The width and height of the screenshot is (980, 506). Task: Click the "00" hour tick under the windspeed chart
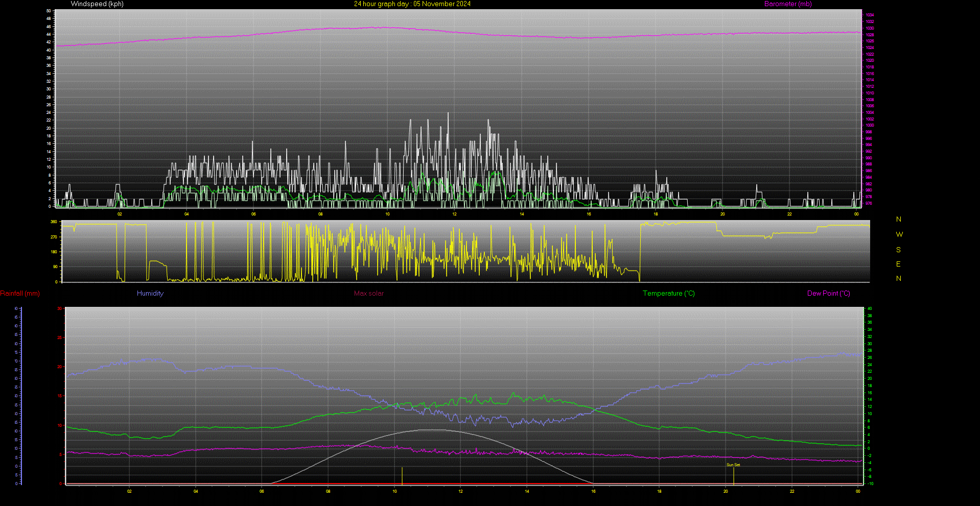pyautogui.click(x=856, y=214)
